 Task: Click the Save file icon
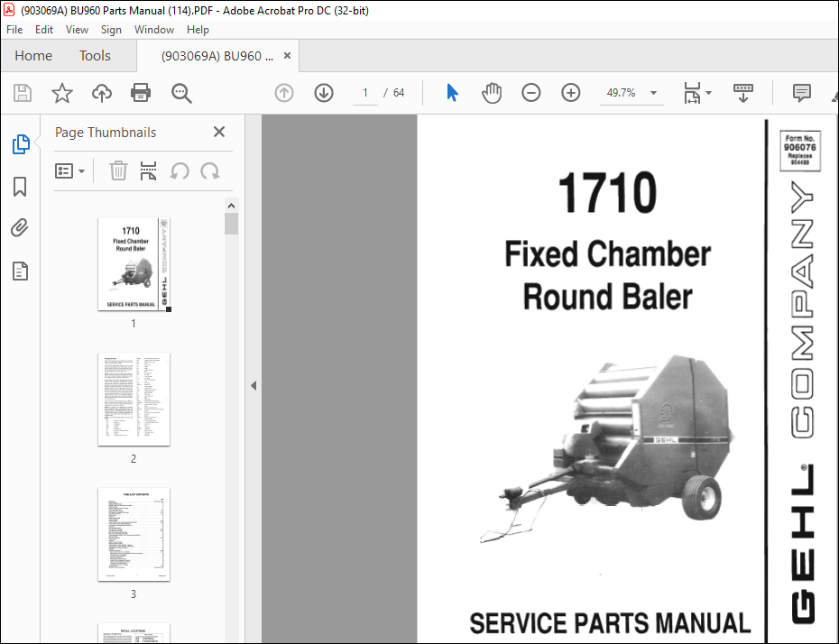(x=22, y=93)
